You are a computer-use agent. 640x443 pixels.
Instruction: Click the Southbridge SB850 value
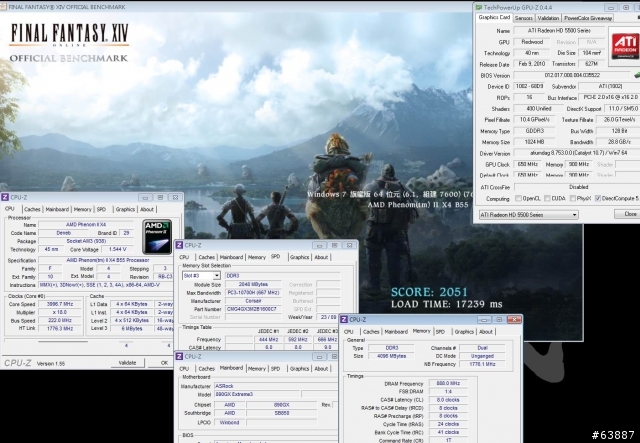click(x=282, y=413)
